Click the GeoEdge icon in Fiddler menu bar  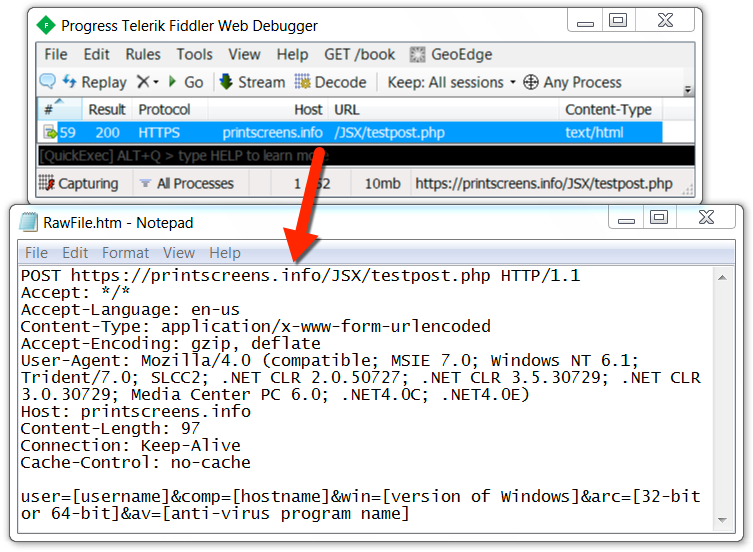417,55
